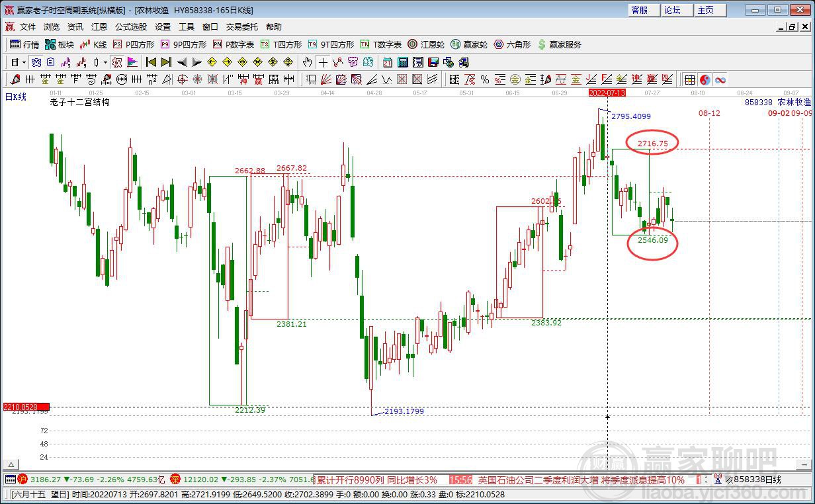Select the crosshair cursor tool

coord(323,62)
